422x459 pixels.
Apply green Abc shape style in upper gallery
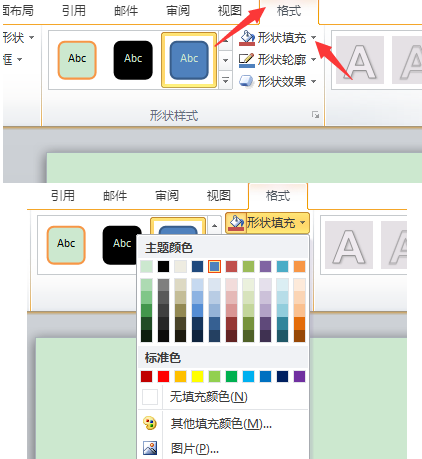77,60
